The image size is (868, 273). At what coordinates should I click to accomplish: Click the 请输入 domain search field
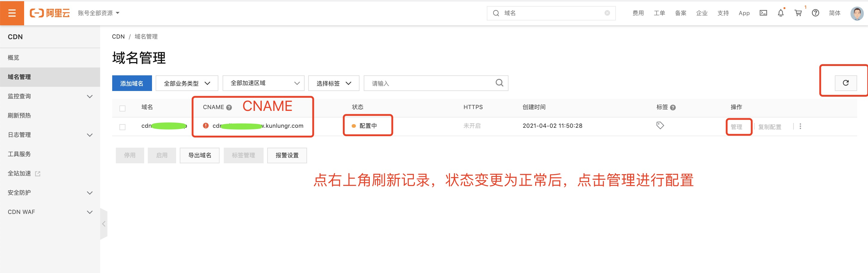[x=428, y=83]
